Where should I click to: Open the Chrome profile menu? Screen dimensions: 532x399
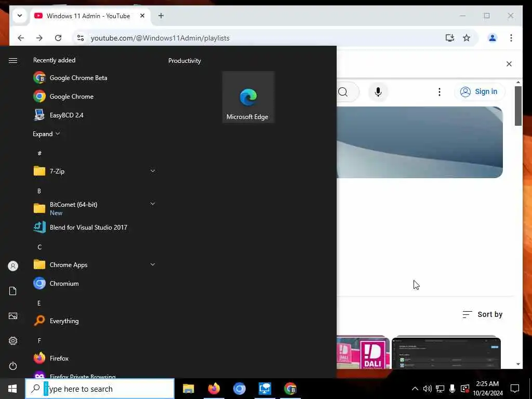[493, 38]
